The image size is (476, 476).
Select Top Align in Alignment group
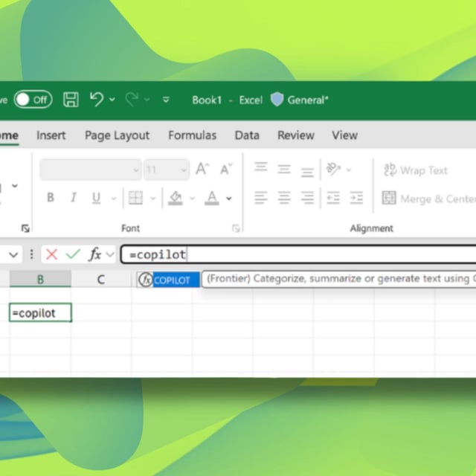pos(261,167)
